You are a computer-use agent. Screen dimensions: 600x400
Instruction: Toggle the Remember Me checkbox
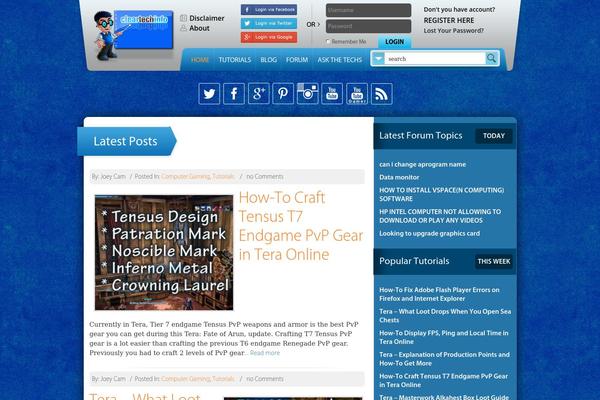[328, 41]
